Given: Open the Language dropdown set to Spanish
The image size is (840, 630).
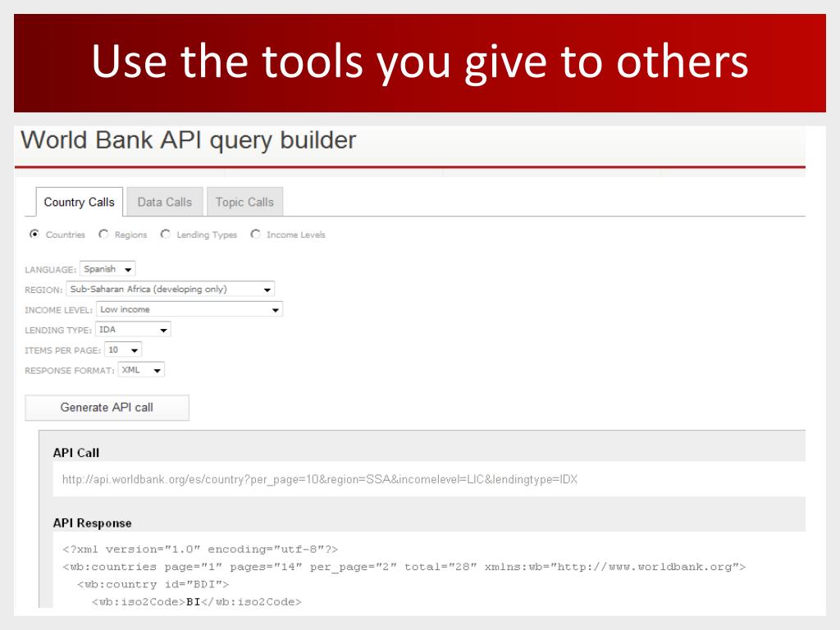Looking at the screenshot, I should 107,269.
